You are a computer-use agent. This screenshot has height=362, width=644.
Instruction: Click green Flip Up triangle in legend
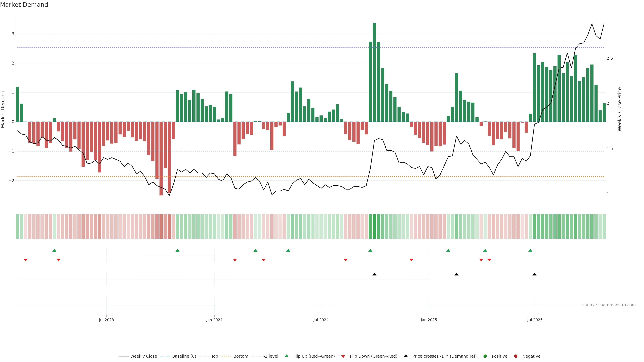[287, 356]
